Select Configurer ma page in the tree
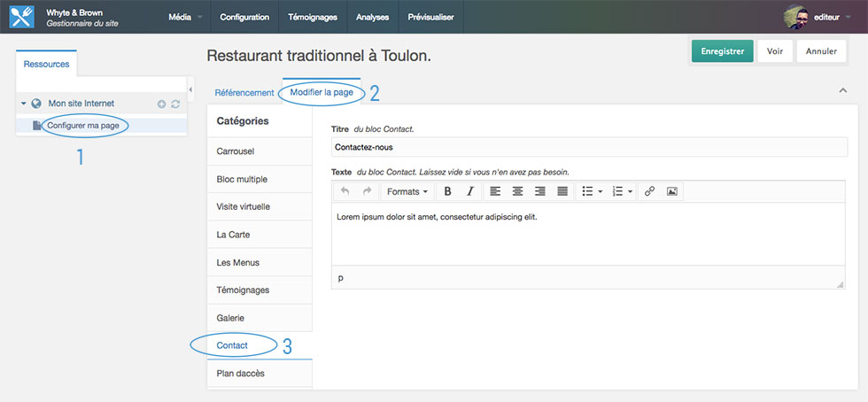Image resolution: width=868 pixels, height=402 pixels. coord(82,126)
